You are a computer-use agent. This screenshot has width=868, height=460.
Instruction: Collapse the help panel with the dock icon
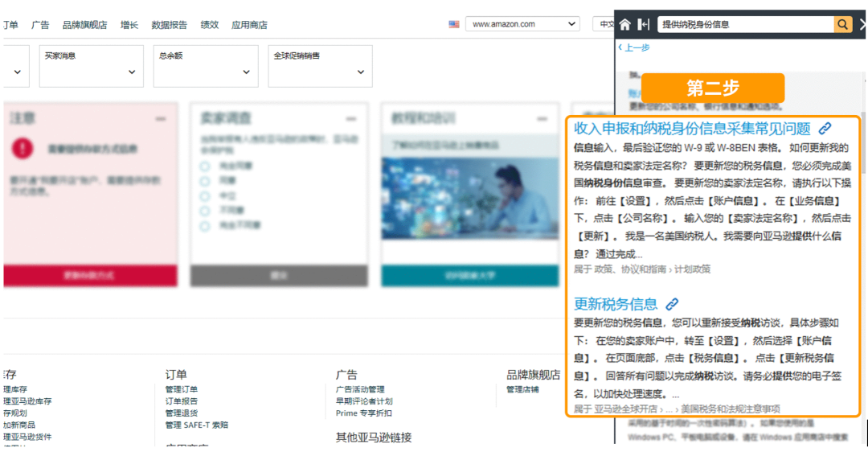pos(644,25)
